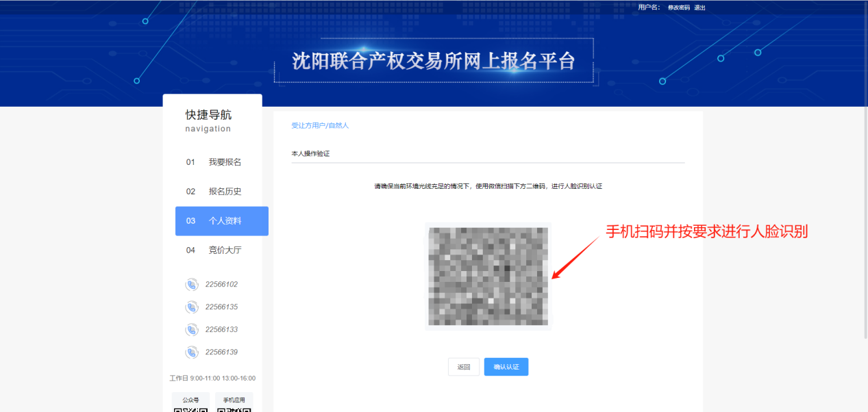Click the 沈阳联合产权交易所网上报名平台 title banner
This screenshot has width=868, height=412.
[x=434, y=61]
